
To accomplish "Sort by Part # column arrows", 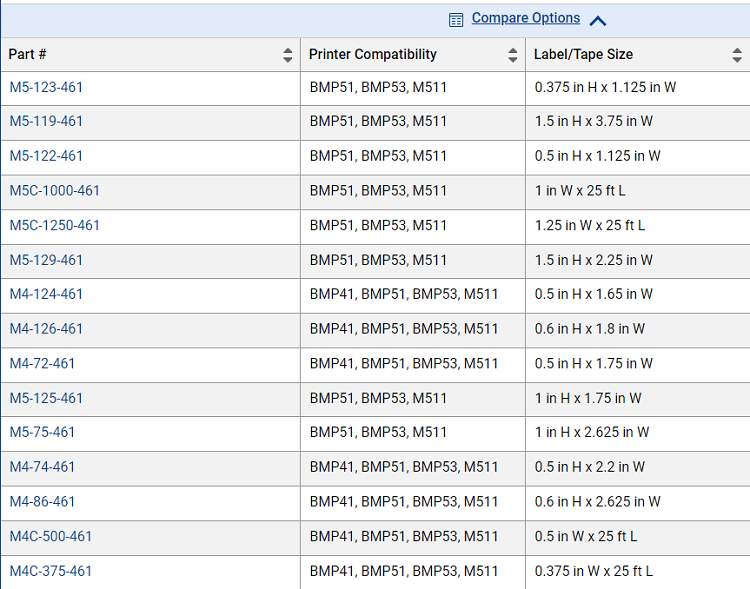I will coord(287,55).
